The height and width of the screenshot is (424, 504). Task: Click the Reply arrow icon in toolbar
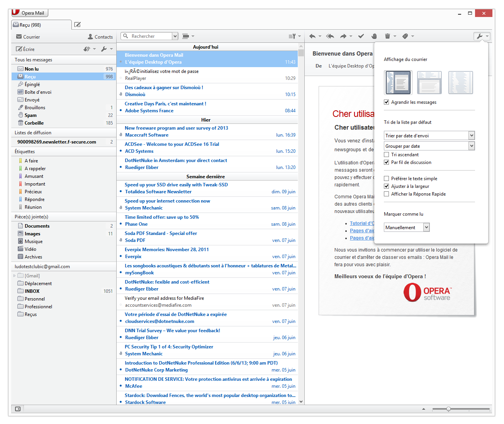[x=312, y=36]
